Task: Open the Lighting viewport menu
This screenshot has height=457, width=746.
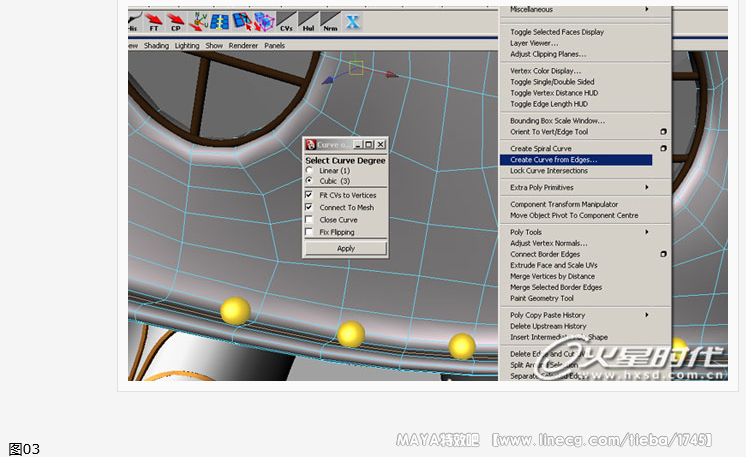Action: click(187, 46)
